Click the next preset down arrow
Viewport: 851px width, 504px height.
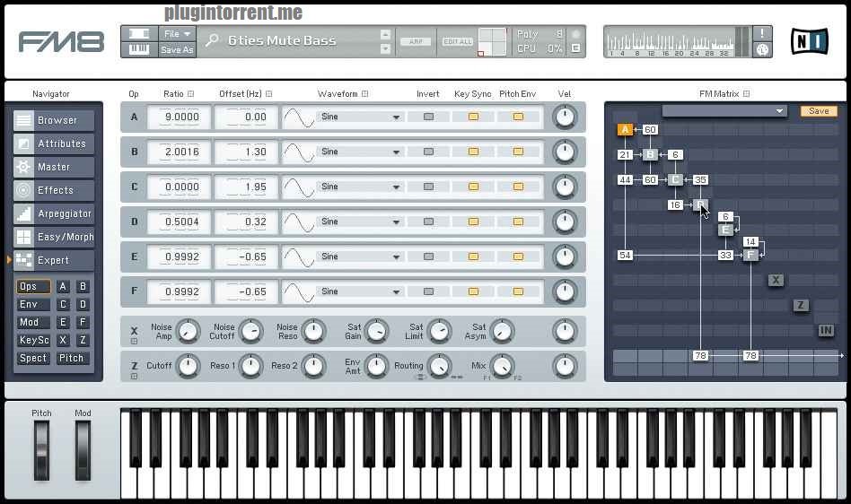tap(385, 49)
